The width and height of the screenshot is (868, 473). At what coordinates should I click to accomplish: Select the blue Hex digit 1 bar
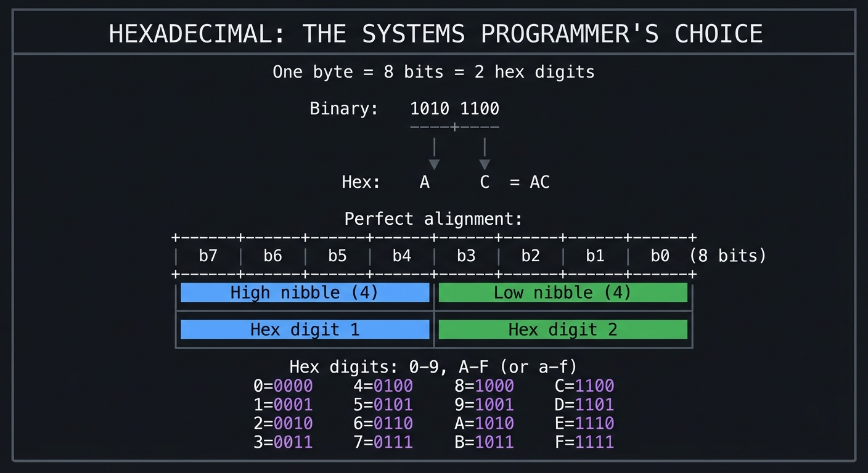pyautogui.click(x=305, y=329)
